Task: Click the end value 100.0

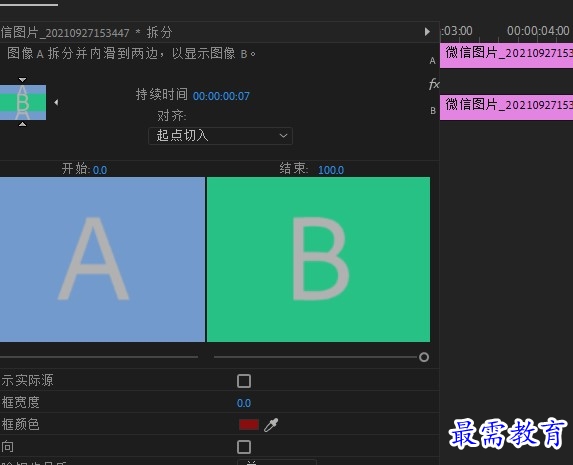Action: tap(331, 170)
